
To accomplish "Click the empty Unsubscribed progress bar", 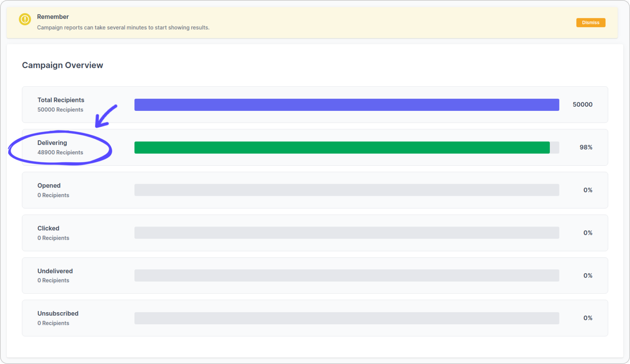I will [x=347, y=318].
